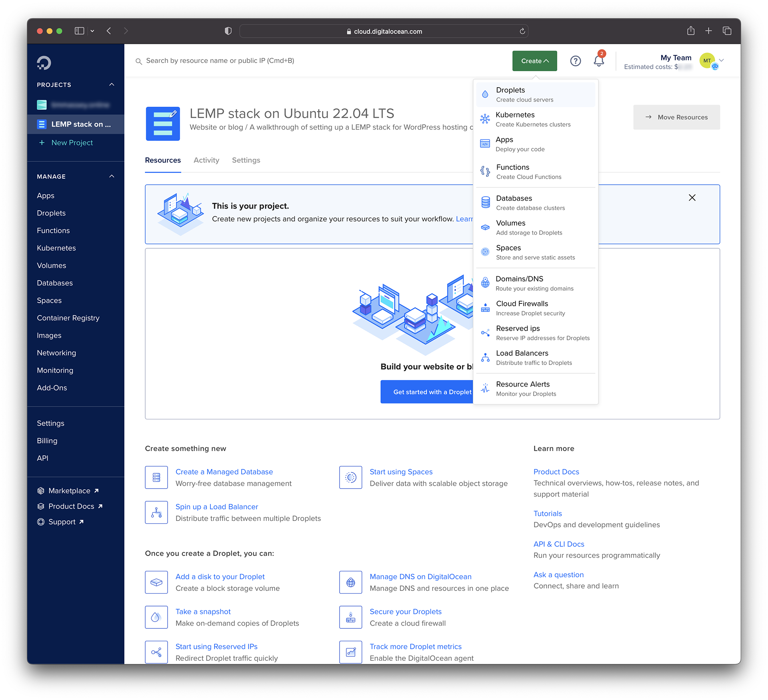Open the API & CLI Docs link
This screenshot has width=768, height=700.
point(559,544)
